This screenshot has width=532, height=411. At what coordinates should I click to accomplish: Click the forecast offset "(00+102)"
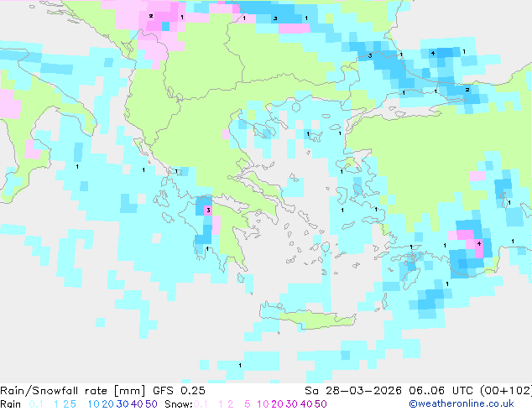506,391
